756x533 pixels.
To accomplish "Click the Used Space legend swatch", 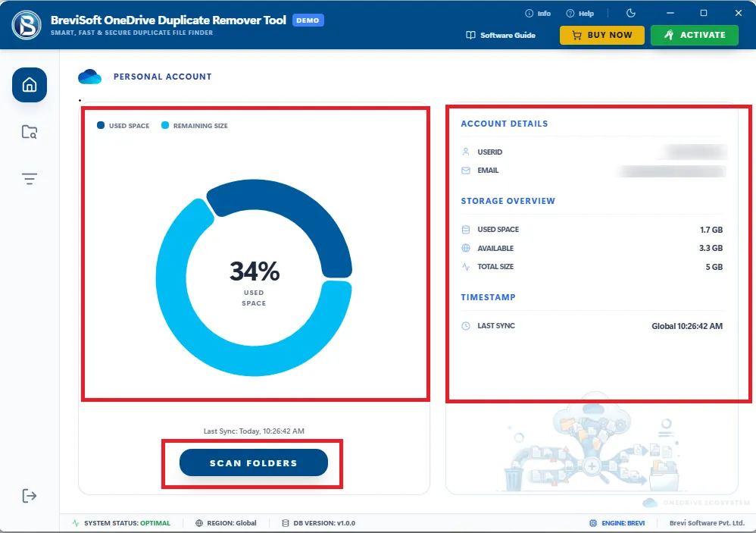I will (101, 125).
